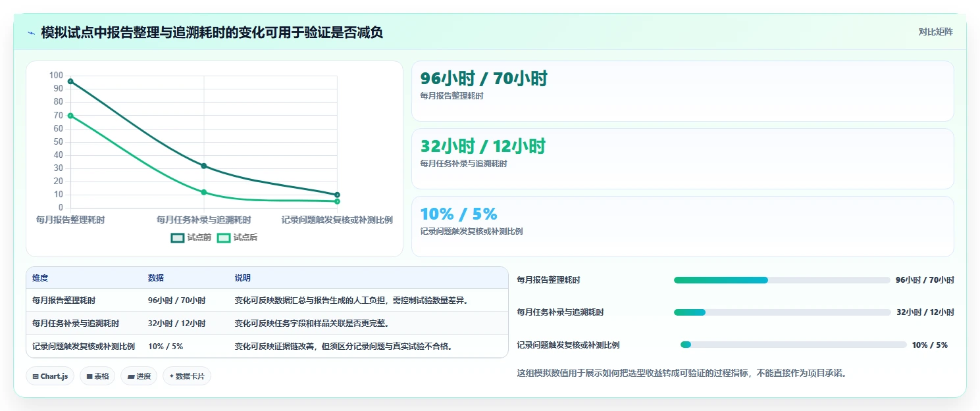
Task: Click description starting 变化可反映证据链改善
Action: point(344,347)
